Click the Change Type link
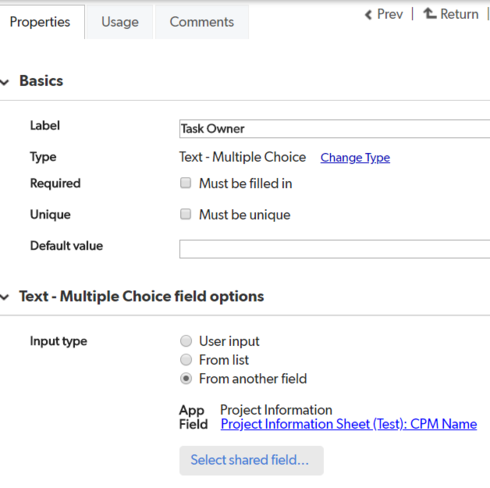This screenshot has width=490, height=488. point(355,158)
